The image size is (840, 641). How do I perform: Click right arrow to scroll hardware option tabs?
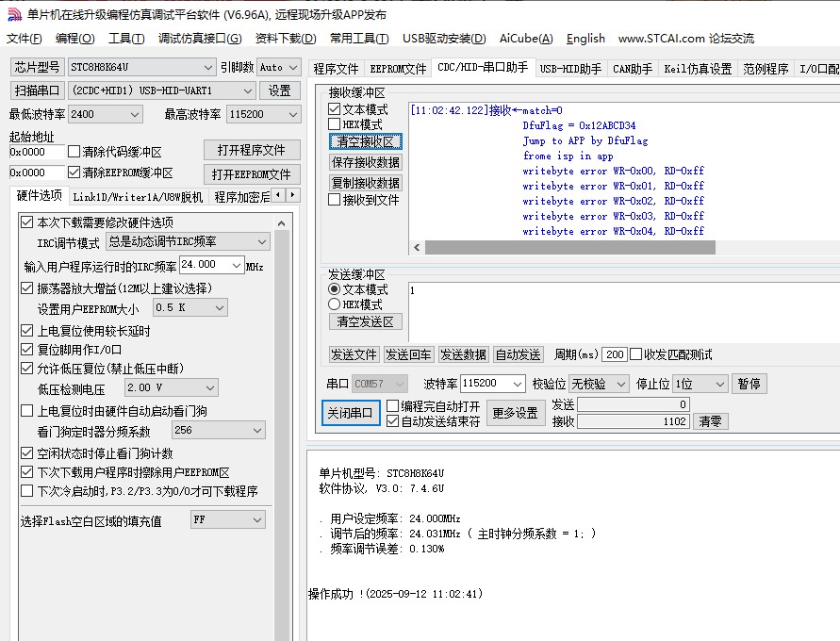click(292, 195)
